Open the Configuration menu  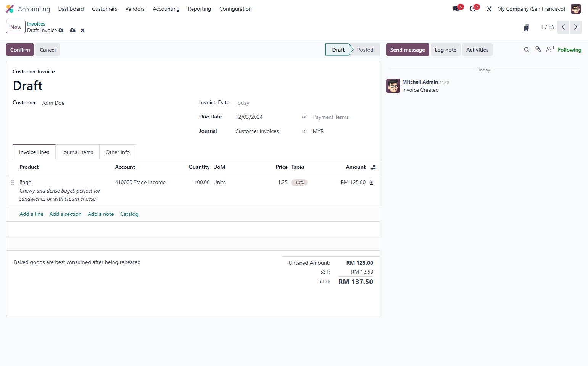(x=235, y=9)
